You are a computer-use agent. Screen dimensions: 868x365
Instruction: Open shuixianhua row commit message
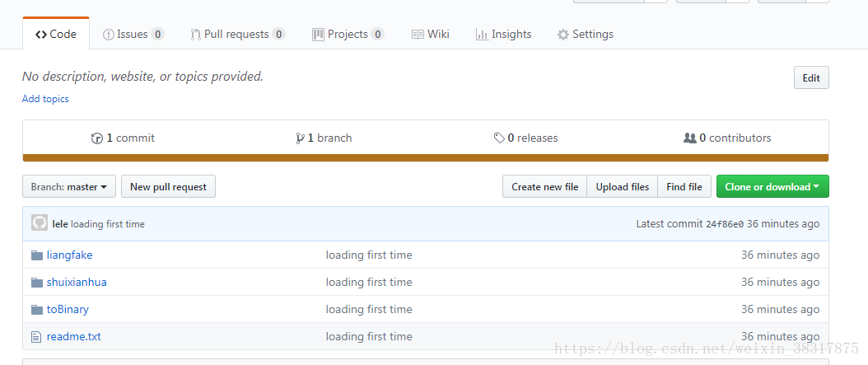click(x=369, y=282)
